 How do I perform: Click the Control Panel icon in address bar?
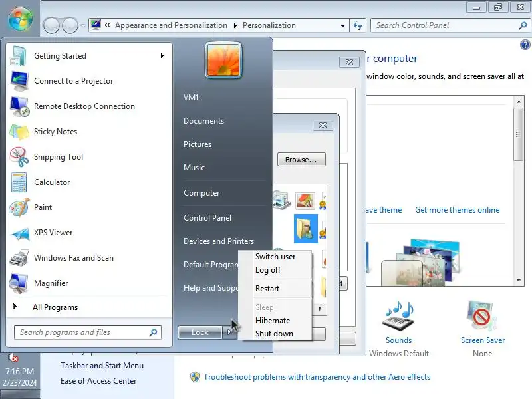point(96,25)
